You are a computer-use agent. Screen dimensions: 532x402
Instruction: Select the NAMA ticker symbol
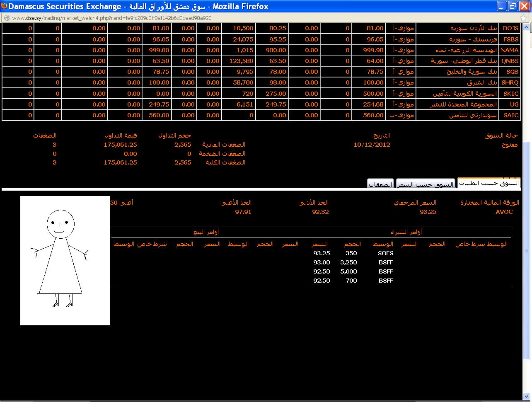coord(510,50)
